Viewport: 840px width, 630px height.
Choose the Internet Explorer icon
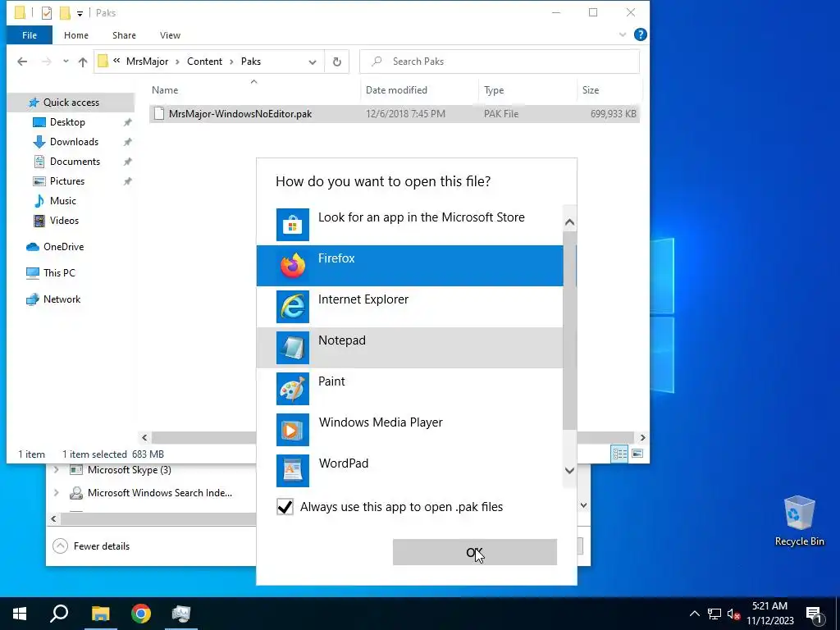pyautogui.click(x=293, y=307)
